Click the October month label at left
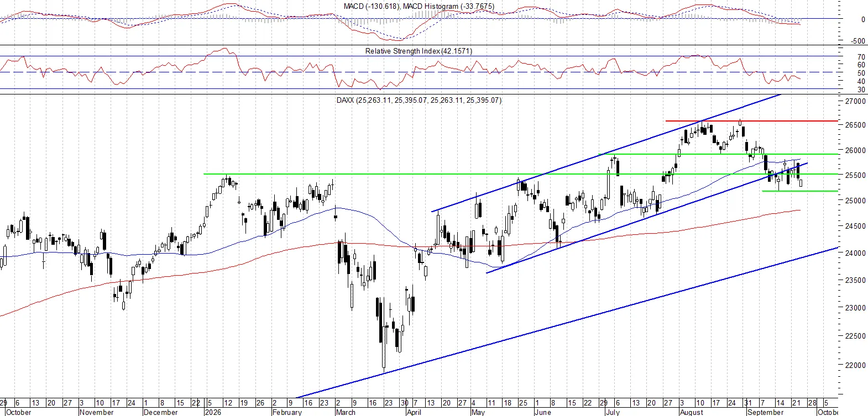 19,412
